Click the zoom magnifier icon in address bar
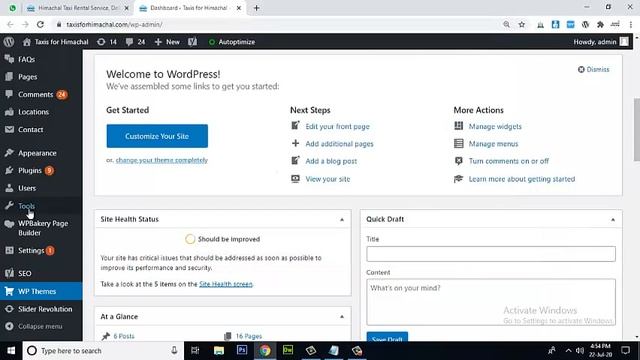This screenshot has width=640, height=360. click(507, 24)
